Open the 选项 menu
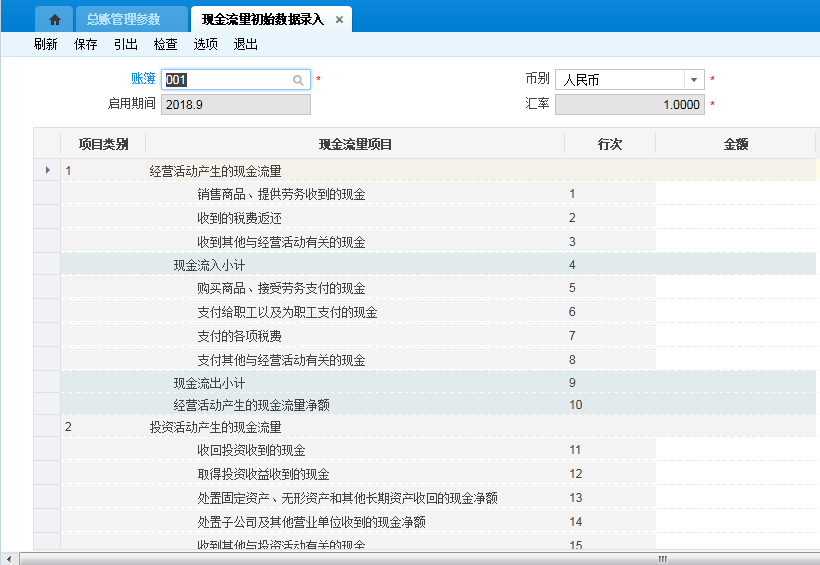820x565 pixels. coord(205,44)
